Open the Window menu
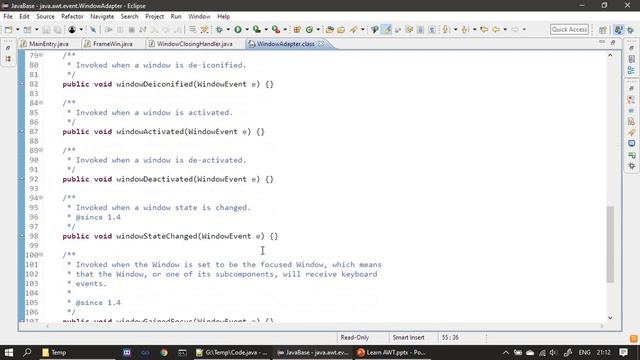Viewport: 640px width, 360px height. pos(199,16)
